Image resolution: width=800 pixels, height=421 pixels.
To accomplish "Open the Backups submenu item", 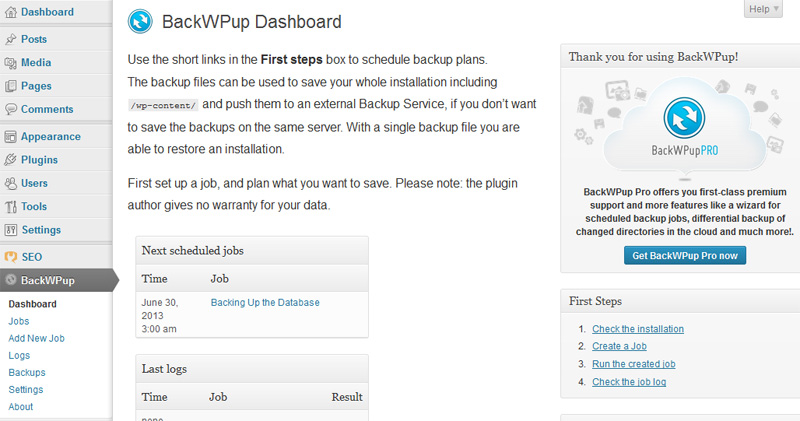I will pos(27,373).
